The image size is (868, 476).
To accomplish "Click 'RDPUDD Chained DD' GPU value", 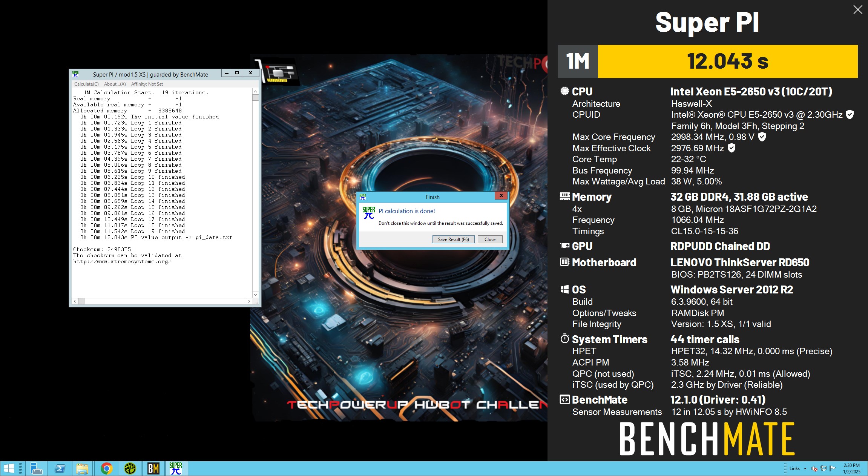I will [720, 246].
